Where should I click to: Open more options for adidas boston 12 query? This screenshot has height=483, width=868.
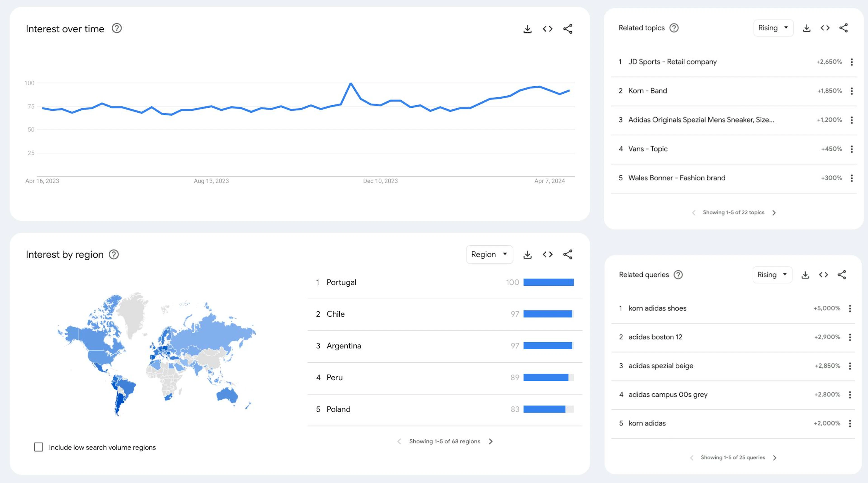click(x=850, y=337)
